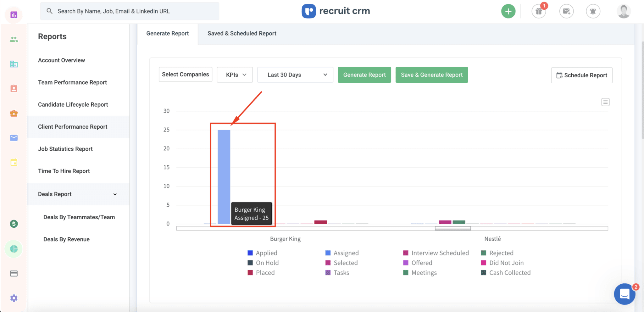Open the gift notifications with the red badge

tap(539, 11)
